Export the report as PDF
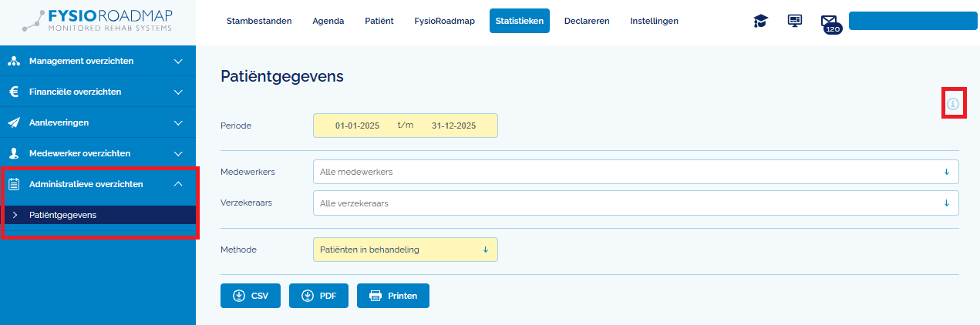This screenshot has height=325, width=980. point(318,296)
